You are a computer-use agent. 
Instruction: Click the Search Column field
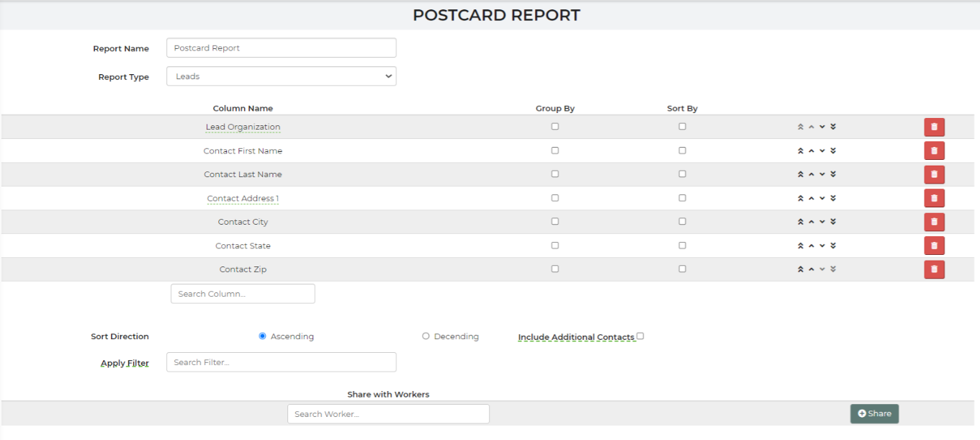(243, 294)
